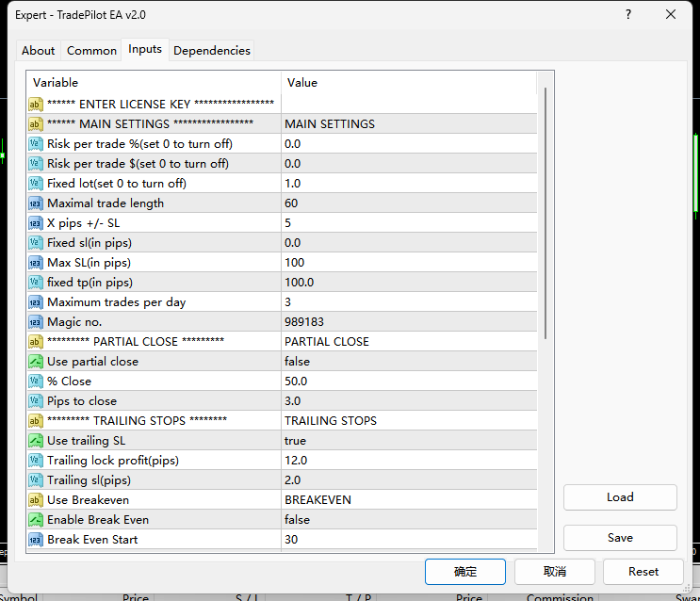Screen dimensions: 700x601
Task: Click the BREAKEVEN value cell
Action: point(409,499)
